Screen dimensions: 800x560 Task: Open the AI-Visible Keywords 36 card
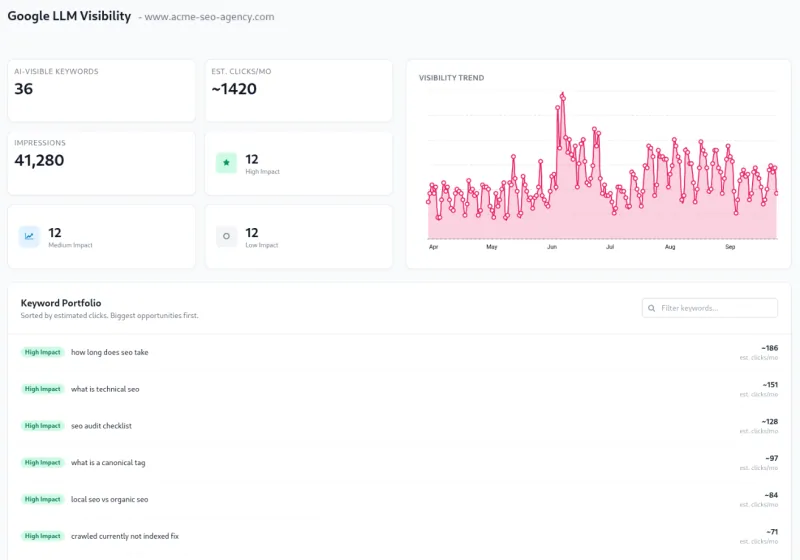coord(102,91)
